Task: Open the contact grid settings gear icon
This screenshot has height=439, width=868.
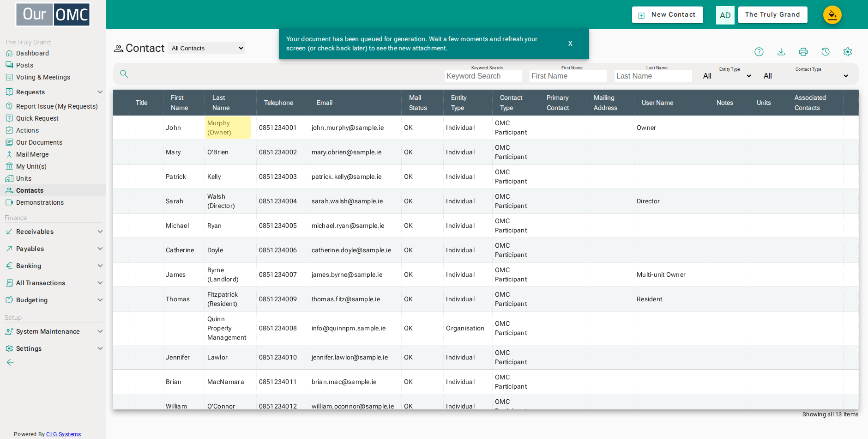Action: pyautogui.click(x=848, y=52)
